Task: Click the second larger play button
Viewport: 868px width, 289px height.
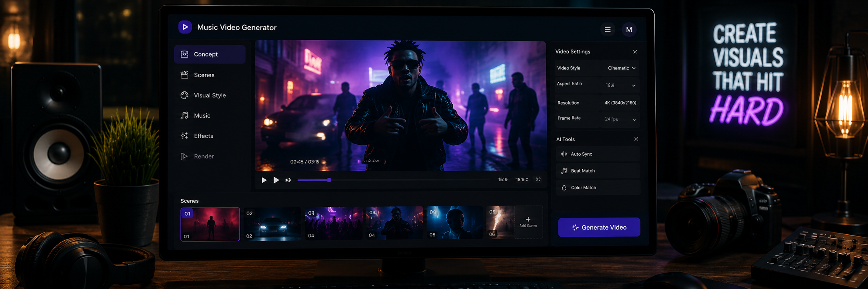Action: (x=276, y=180)
